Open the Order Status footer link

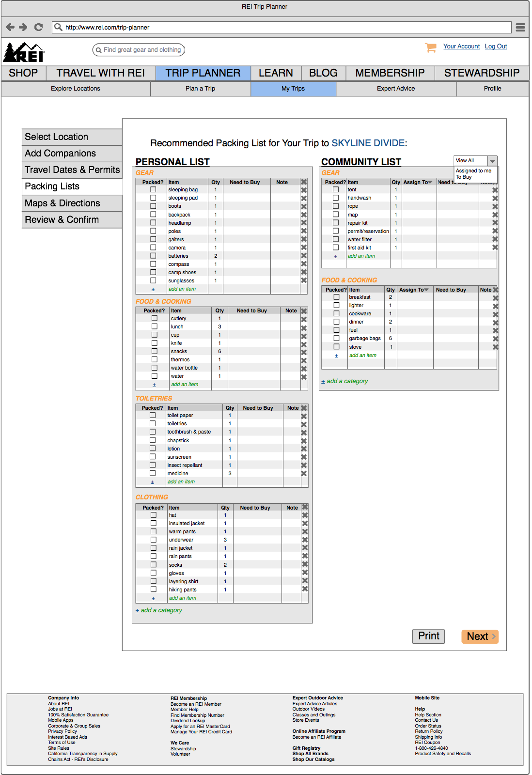[x=428, y=726]
